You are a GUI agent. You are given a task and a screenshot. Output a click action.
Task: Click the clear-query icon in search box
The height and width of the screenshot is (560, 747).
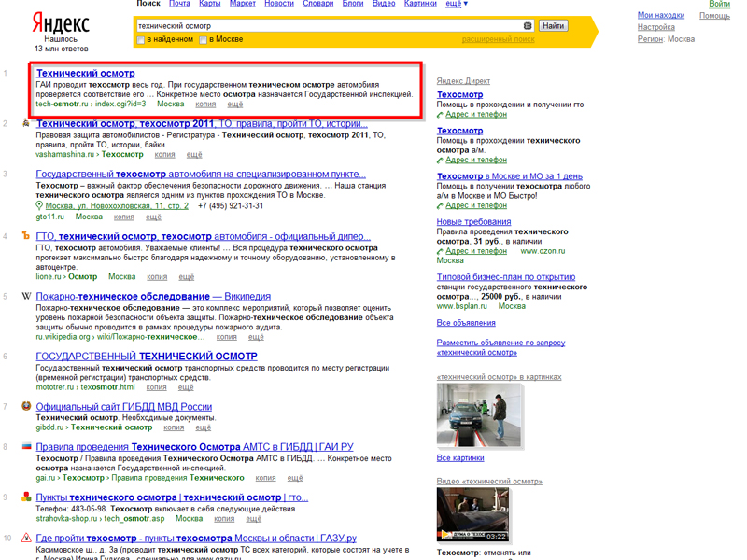pyautogui.click(x=528, y=26)
